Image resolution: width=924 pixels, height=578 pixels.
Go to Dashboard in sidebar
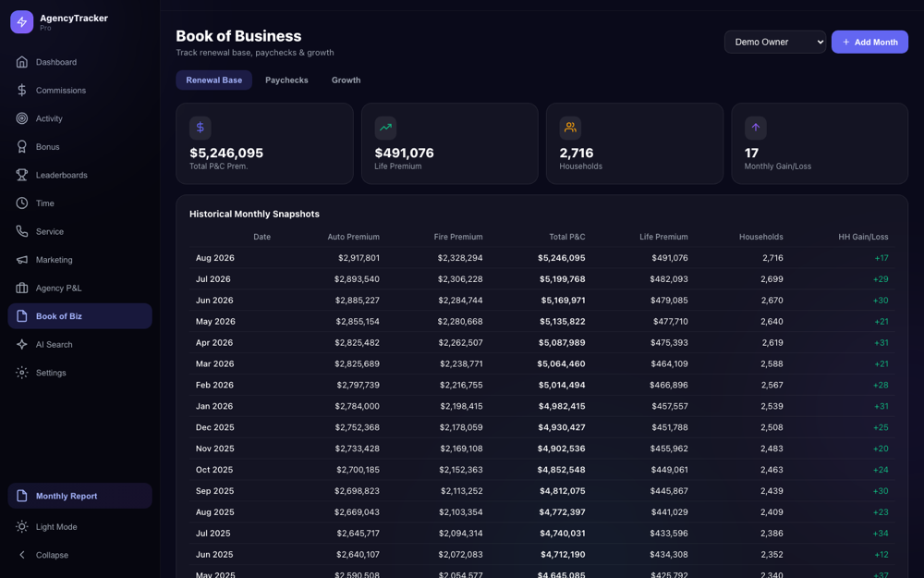[x=56, y=62]
